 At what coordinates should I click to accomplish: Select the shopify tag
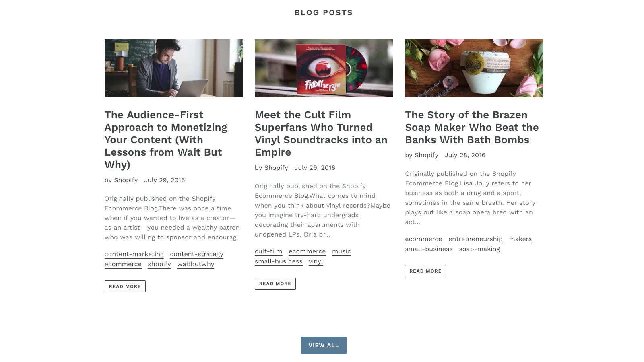coord(159,264)
